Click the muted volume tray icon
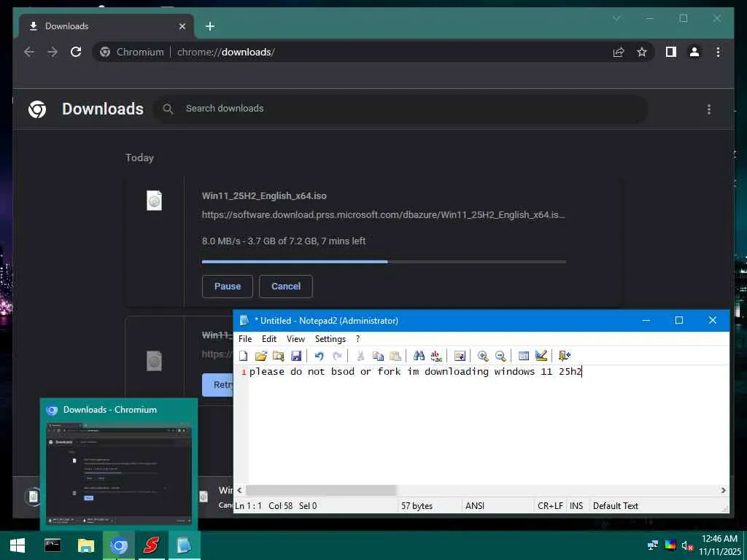 687,545
